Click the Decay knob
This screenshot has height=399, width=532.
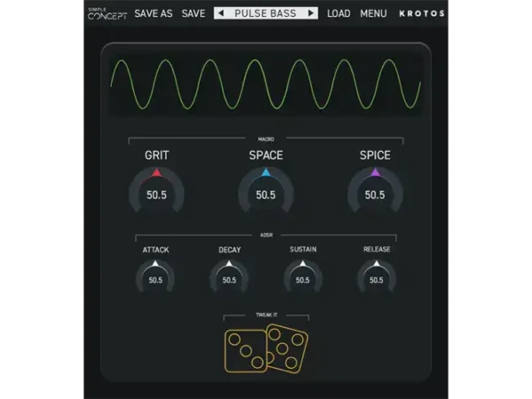coord(229,278)
